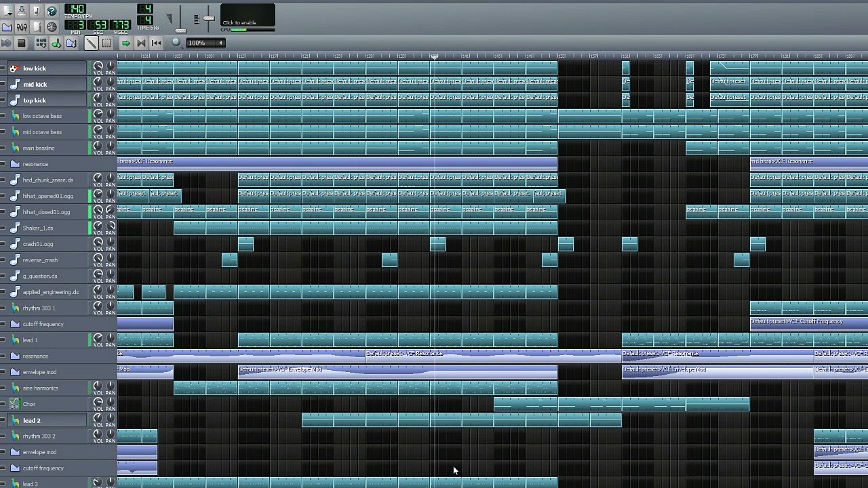Mute the low kick track

3,68
